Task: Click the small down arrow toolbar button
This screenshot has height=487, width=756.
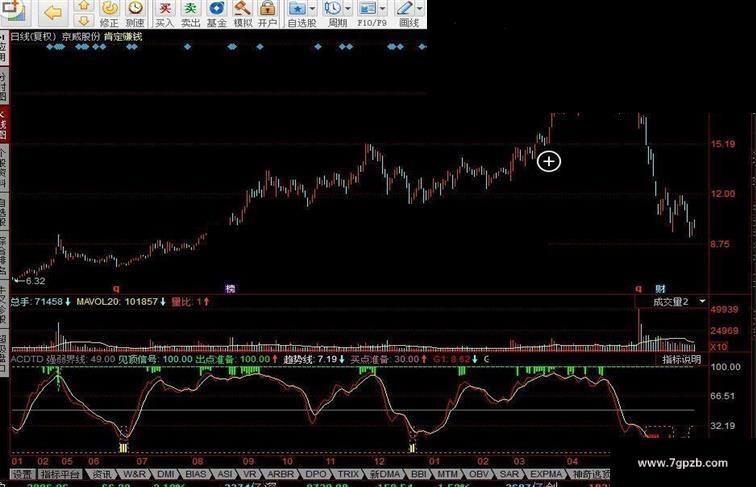Action: (84, 21)
